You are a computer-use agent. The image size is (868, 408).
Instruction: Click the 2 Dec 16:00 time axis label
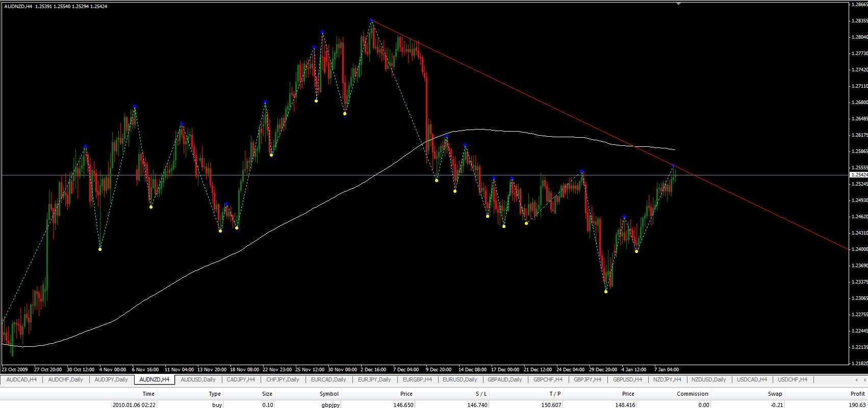[373, 369]
